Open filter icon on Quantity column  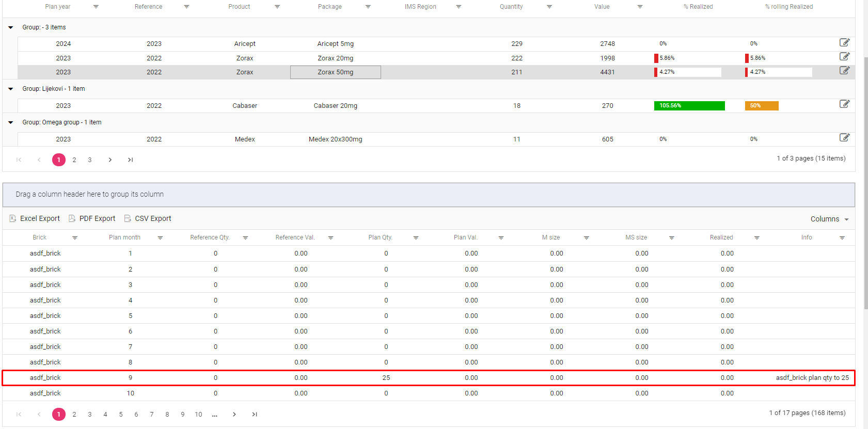point(549,7)
